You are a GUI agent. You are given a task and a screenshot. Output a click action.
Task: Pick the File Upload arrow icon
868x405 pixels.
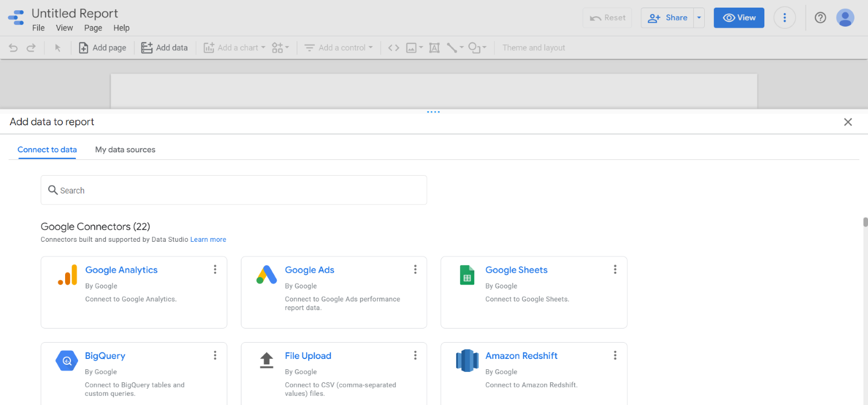click(266, 361)
